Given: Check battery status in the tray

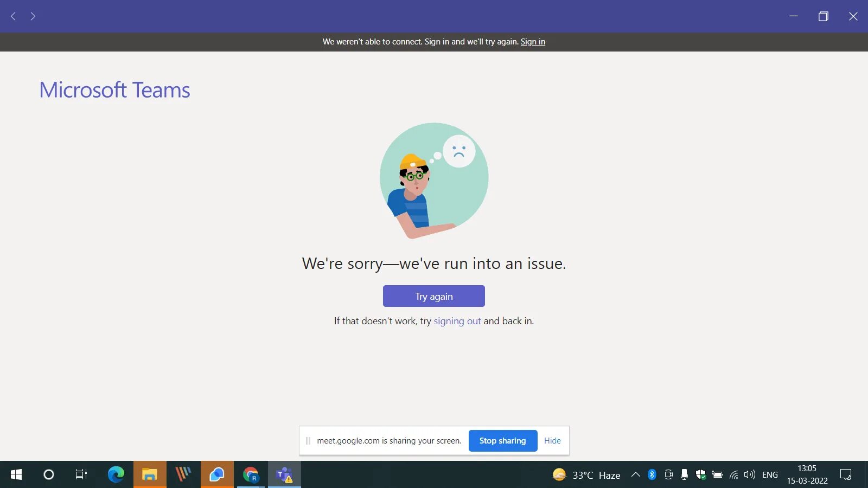Looking at the screenshot, I should [717, 475].
